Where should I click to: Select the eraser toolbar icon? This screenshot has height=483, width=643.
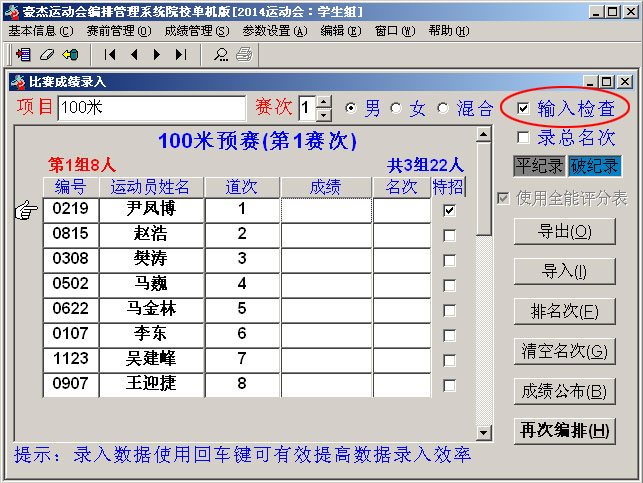[47, 55]
